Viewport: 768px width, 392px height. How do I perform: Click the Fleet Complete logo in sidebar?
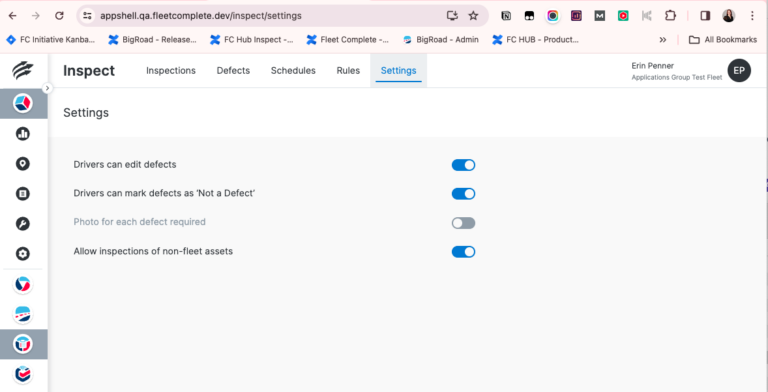coord(23,71)
